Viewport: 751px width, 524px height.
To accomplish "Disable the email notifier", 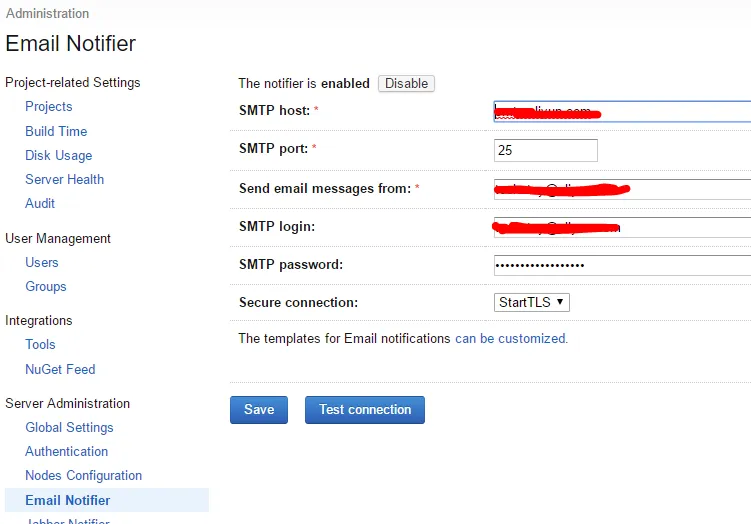I will 406,83.
